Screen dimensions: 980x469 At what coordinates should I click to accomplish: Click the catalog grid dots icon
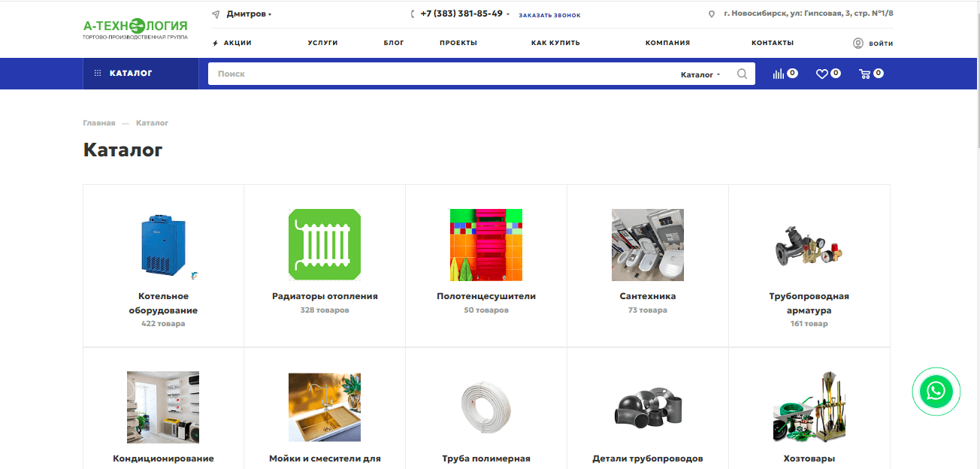tap(98, 74)
